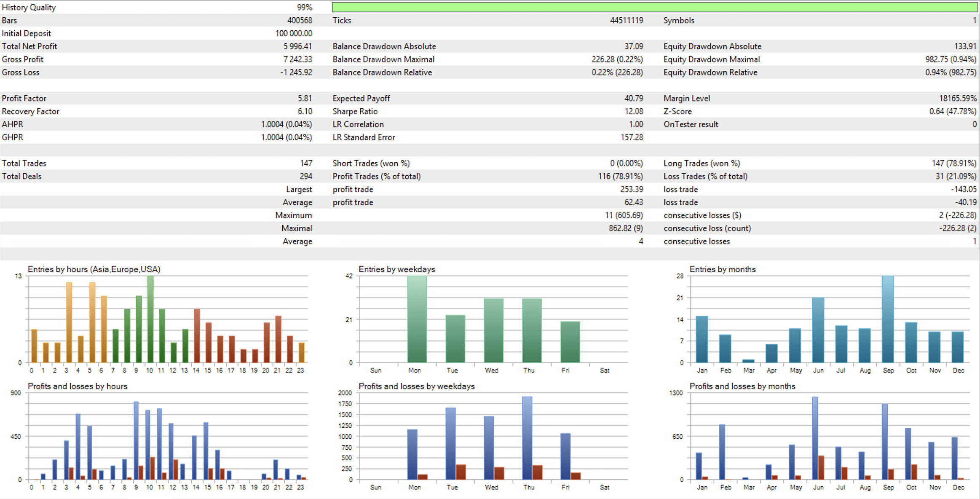Click the Tuesday red loss bar
This screenshot has width=980, height=499.
tap(461, 472)
